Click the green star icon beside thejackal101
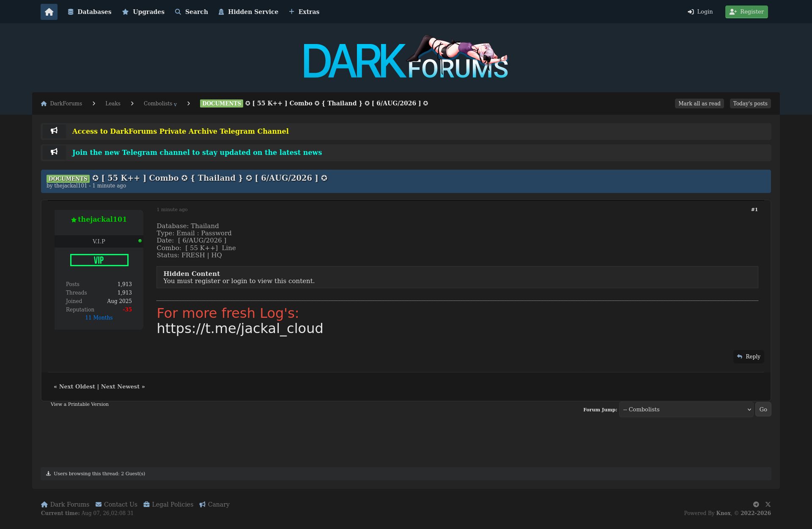 (74, 220)
